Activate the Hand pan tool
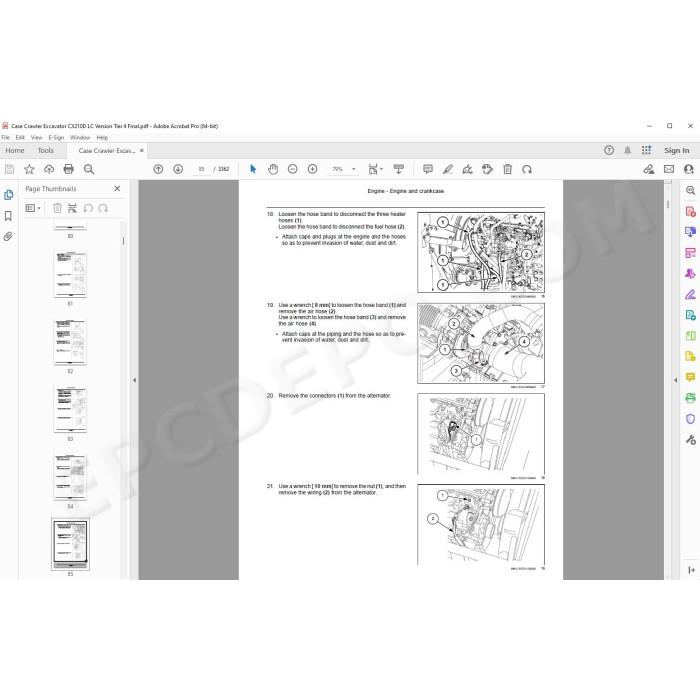This screenshot has width=700, height=700. pyautogui.click(x=273, y=169)
